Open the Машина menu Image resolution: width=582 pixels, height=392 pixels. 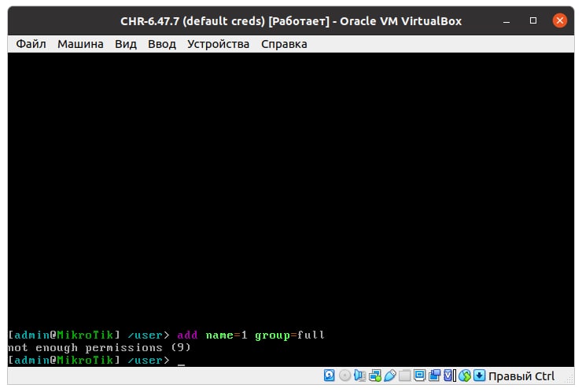coord(80,44)
